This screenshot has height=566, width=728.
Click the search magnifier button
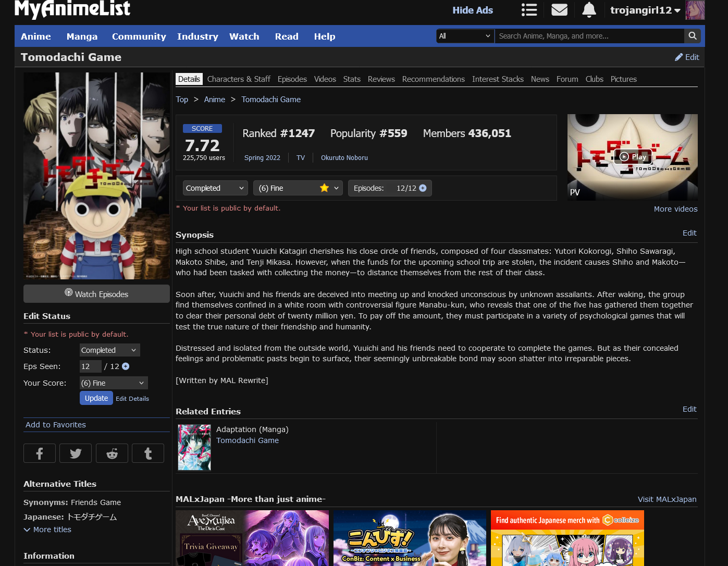coord(692,36)
